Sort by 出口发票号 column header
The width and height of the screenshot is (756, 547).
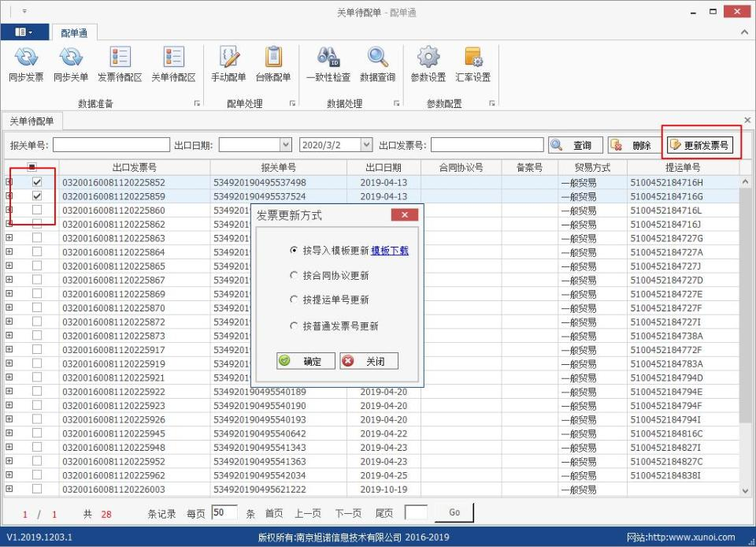coord(135,167)
